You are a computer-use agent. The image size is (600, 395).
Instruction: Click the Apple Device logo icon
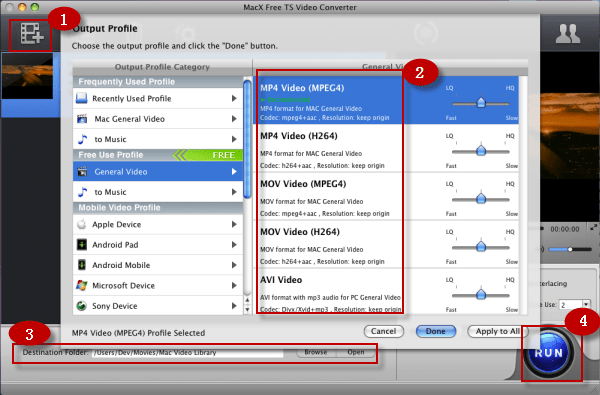pos(82,224)
